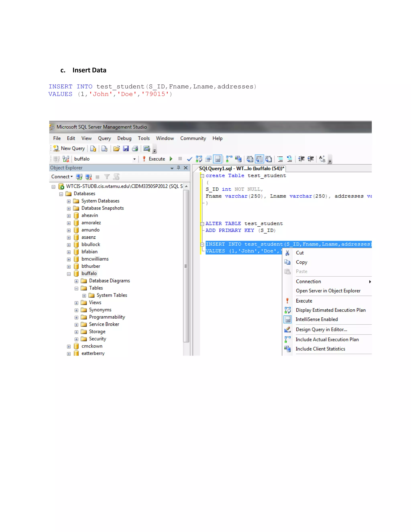411x532 pixels.
Task: Click the Activity Monitor icon
Action: (x=146, y=148)
